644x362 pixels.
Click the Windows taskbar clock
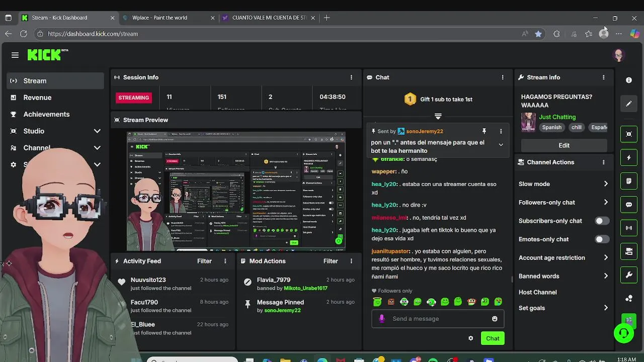tap(626, 359)
